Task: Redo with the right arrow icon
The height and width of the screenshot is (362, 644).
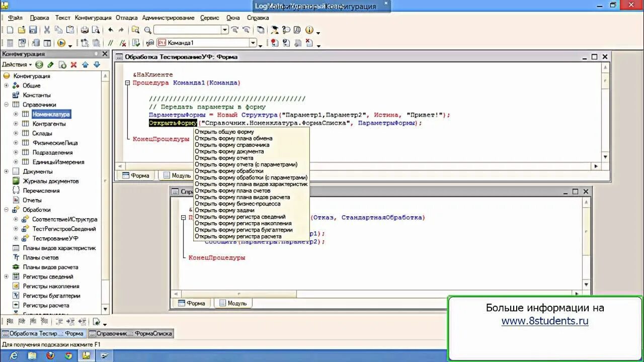Action: point(121,30)
